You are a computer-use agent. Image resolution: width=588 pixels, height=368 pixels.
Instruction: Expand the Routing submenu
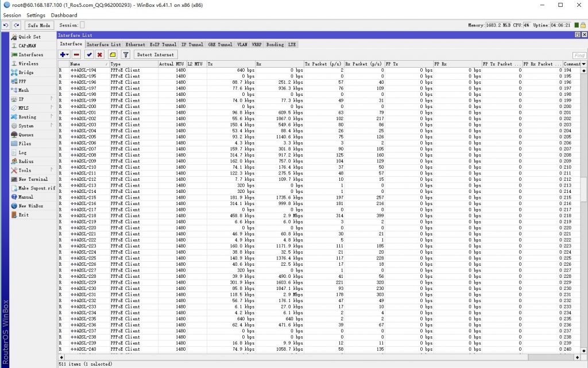pos(27,117)
